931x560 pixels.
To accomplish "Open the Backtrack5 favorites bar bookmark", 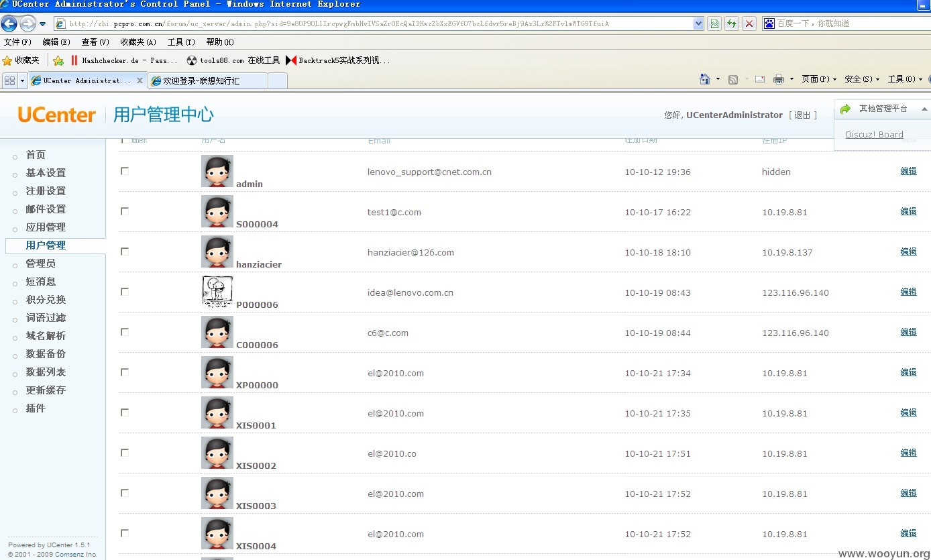I will (338, 60).
